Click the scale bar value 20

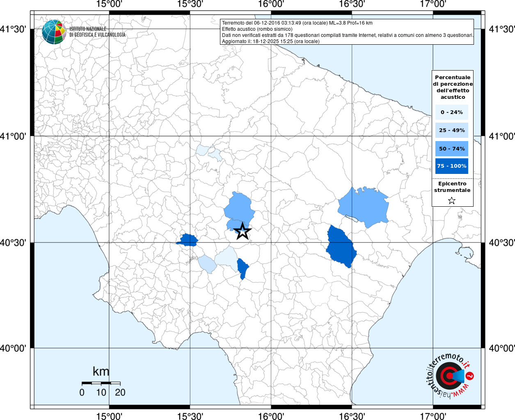(x=120, y=393)
